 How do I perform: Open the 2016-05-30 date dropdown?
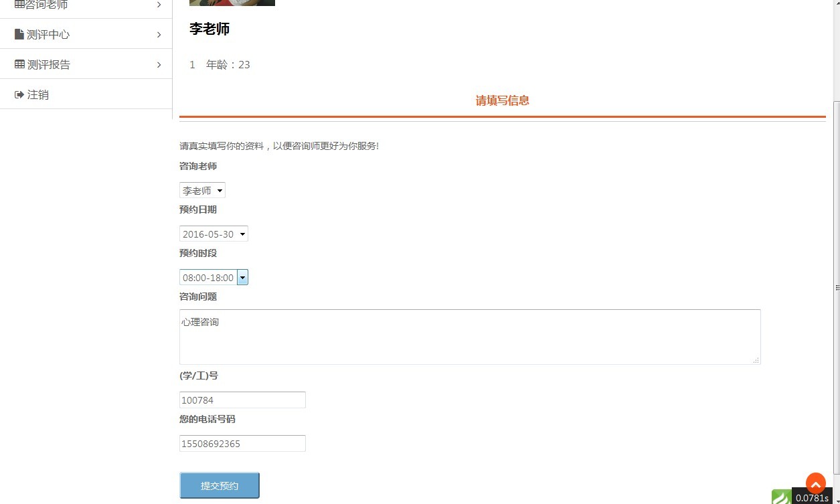click(x=214, y=234)
